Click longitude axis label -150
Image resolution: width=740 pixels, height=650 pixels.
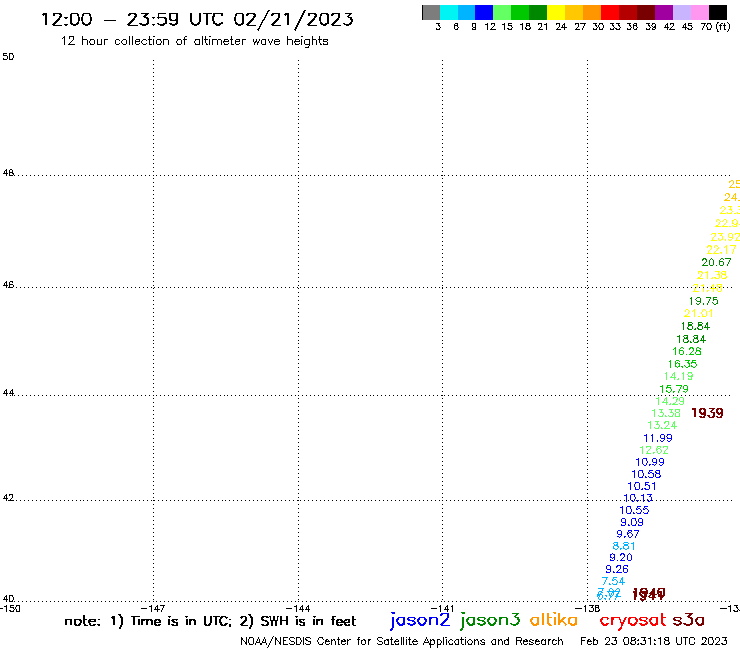click(10, 608)
